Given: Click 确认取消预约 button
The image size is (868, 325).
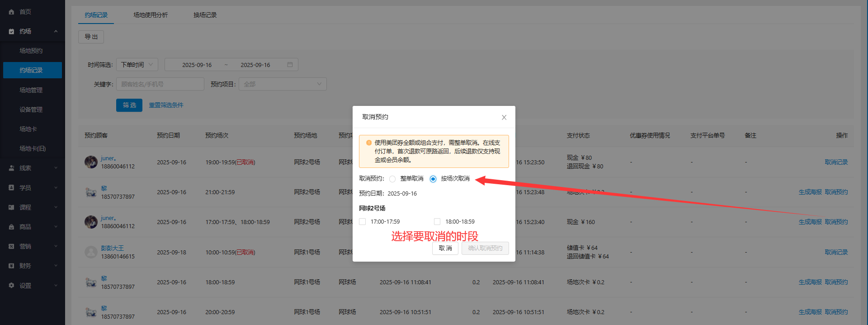Looking at the screenshot, I should click(485, 249).
